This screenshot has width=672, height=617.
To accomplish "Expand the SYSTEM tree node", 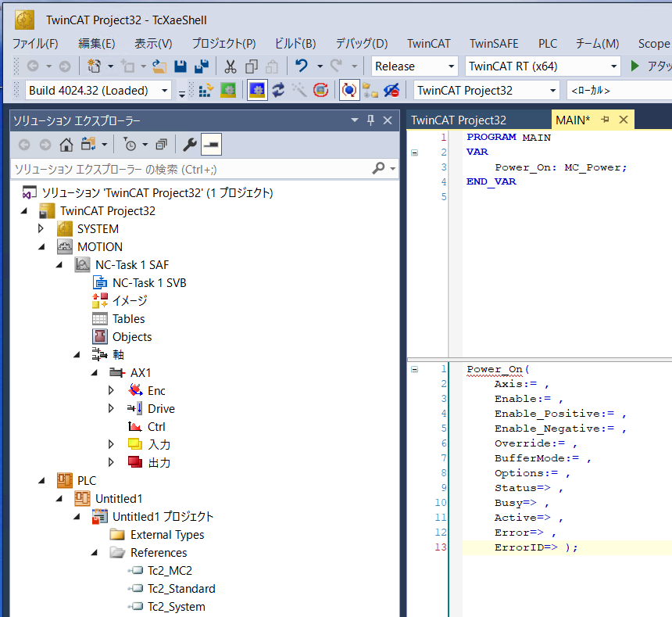I will tap(41, 229).
